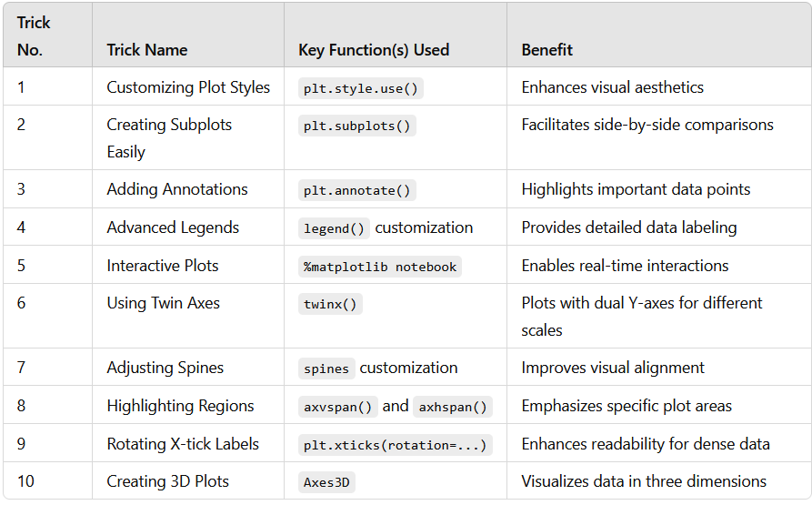This screenshot has height=505, width=812.
Task: Click the Trick No. column header
Action: 34,36
